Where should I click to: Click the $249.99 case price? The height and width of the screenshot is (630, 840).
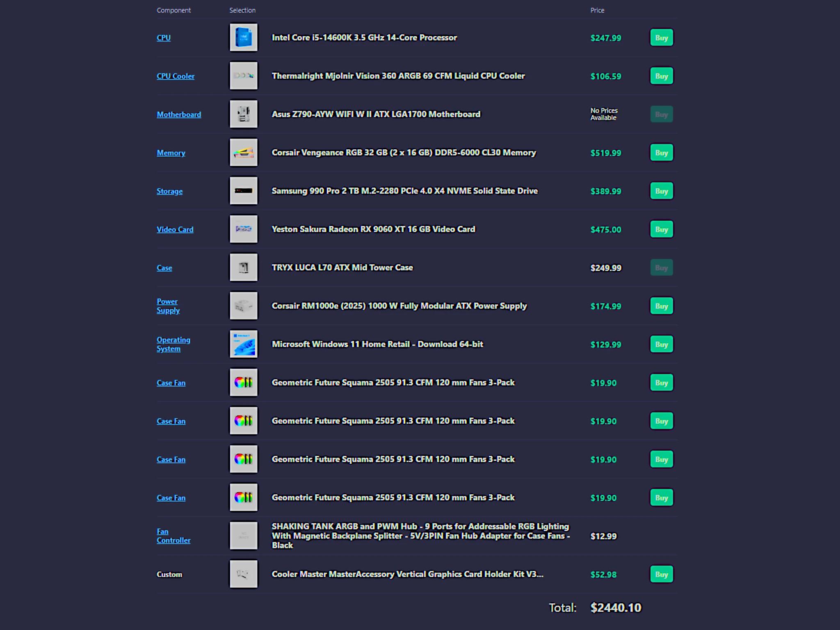pos(606,268)
